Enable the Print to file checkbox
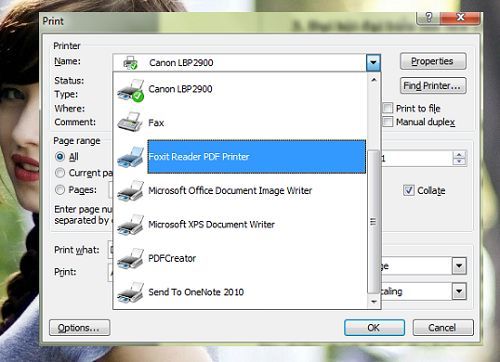500x362 pixels. (x=387, y=108)
